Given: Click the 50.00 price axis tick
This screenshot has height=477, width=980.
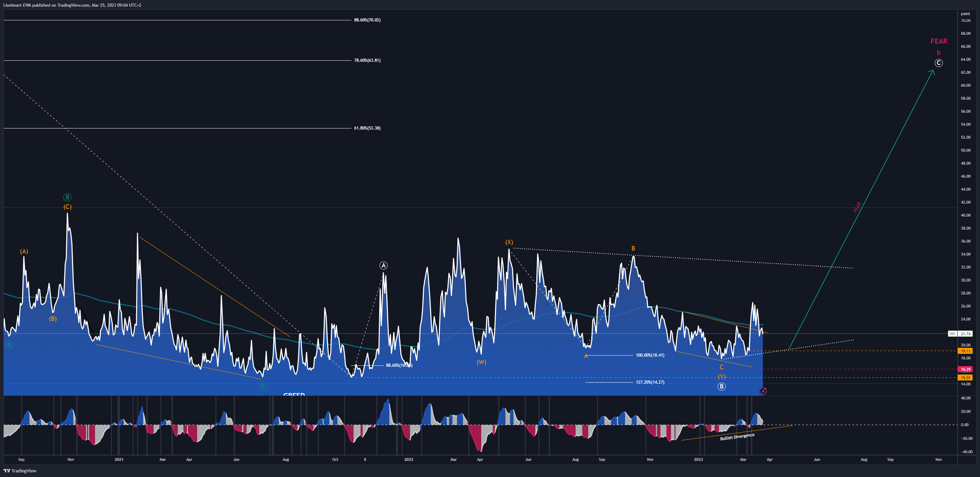Looking at the screenshot, I should click(965, 150).
